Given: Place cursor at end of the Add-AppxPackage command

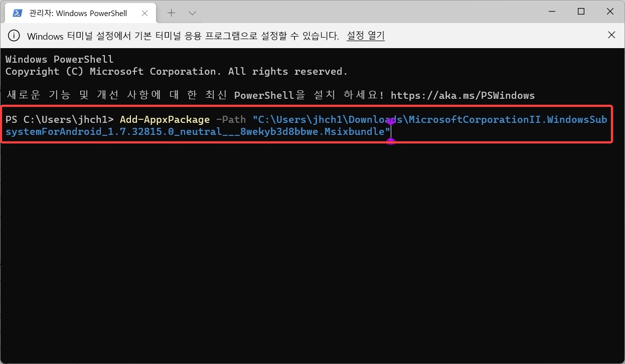Looking at the screenshot, I should coord(391,131).
